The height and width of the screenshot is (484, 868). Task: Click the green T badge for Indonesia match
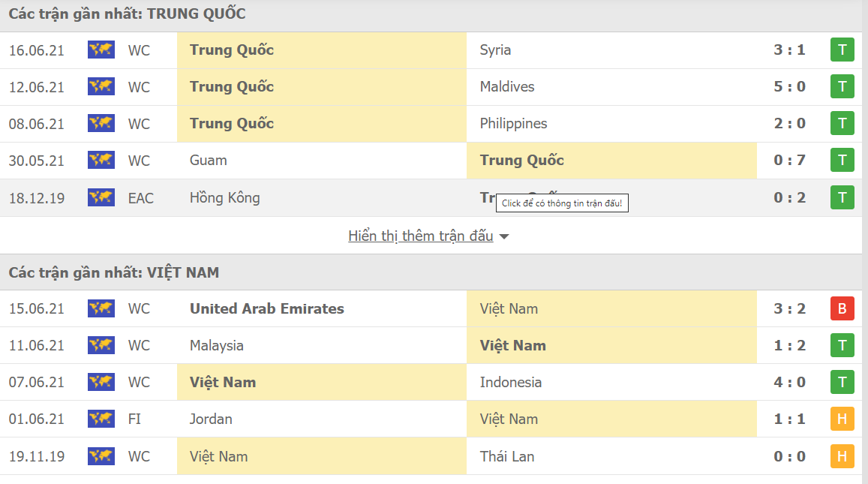pos(842,383)
